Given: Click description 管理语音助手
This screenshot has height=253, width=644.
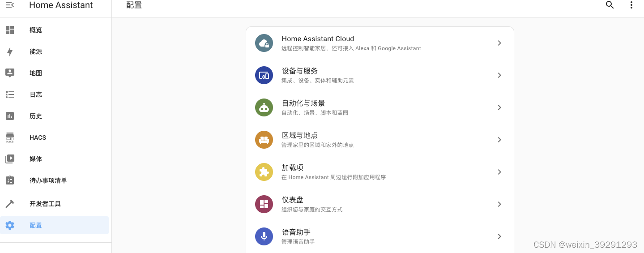Looking at the screenshot, I should (298, 242).
